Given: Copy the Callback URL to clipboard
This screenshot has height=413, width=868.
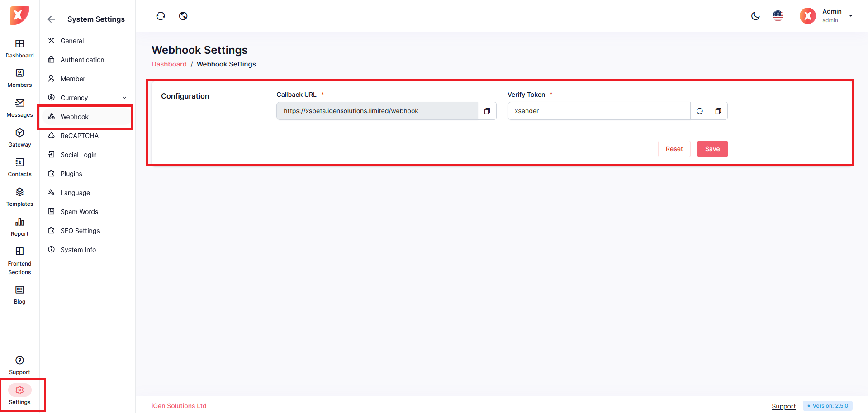Looking at the screenshot, I should pyautogui.click(x=487, y=111).
